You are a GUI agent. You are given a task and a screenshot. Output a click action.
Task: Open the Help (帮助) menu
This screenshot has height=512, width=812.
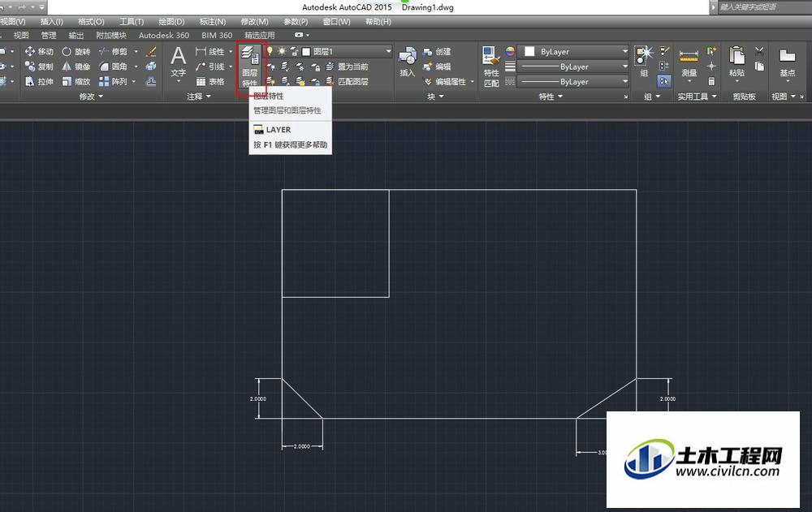[378, 21]
